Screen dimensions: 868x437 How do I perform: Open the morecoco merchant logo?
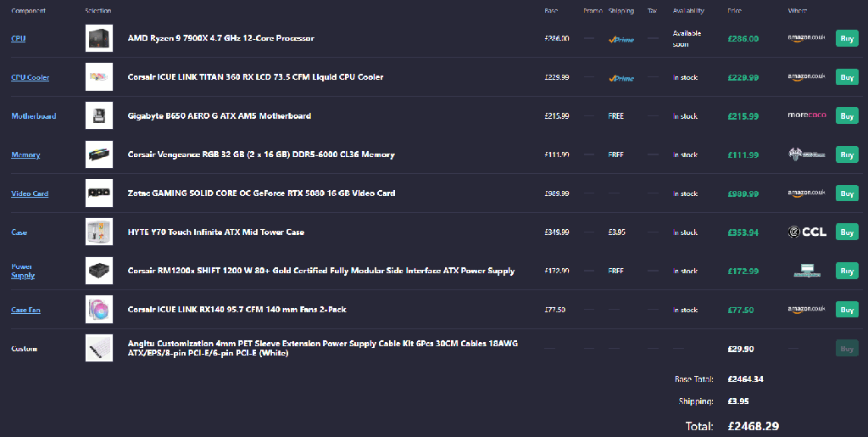tap(807, 115)
